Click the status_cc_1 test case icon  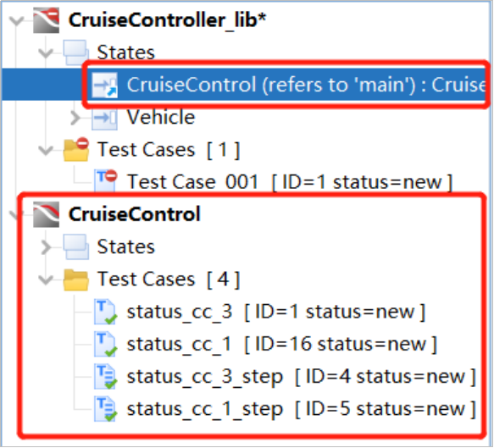(106, 344)
